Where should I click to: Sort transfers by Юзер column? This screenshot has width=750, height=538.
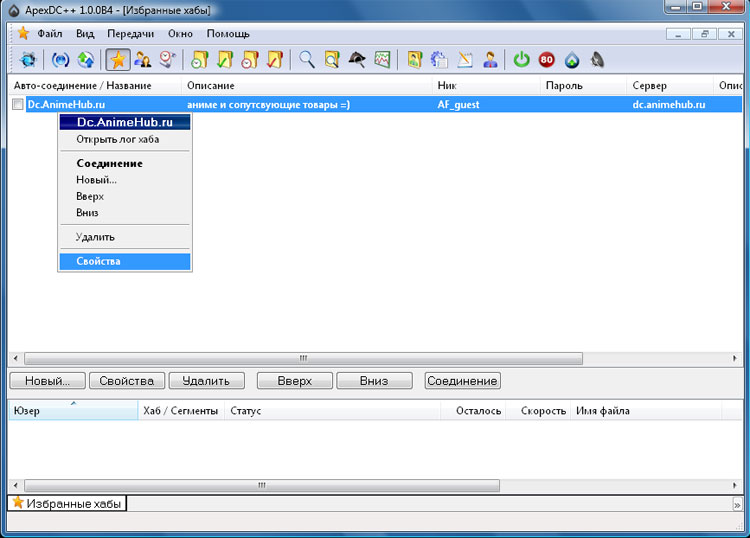(73, 411)
